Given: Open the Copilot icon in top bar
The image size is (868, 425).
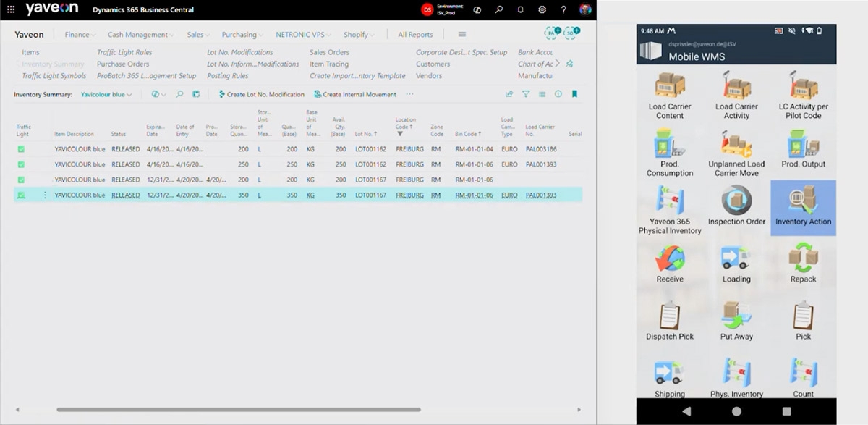Looking at the screenshot, I should pos(477,9).
